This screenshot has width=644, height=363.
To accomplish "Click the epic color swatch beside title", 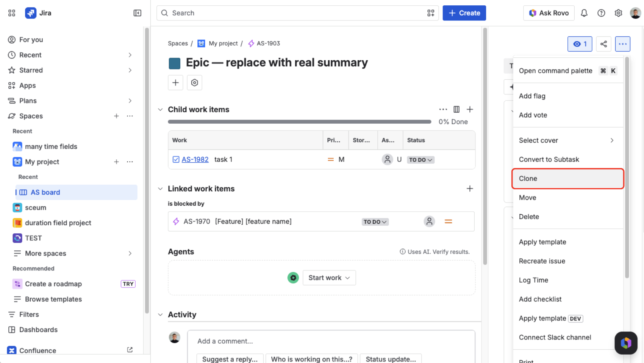I will pyautogui.click(x=175, y=63).
